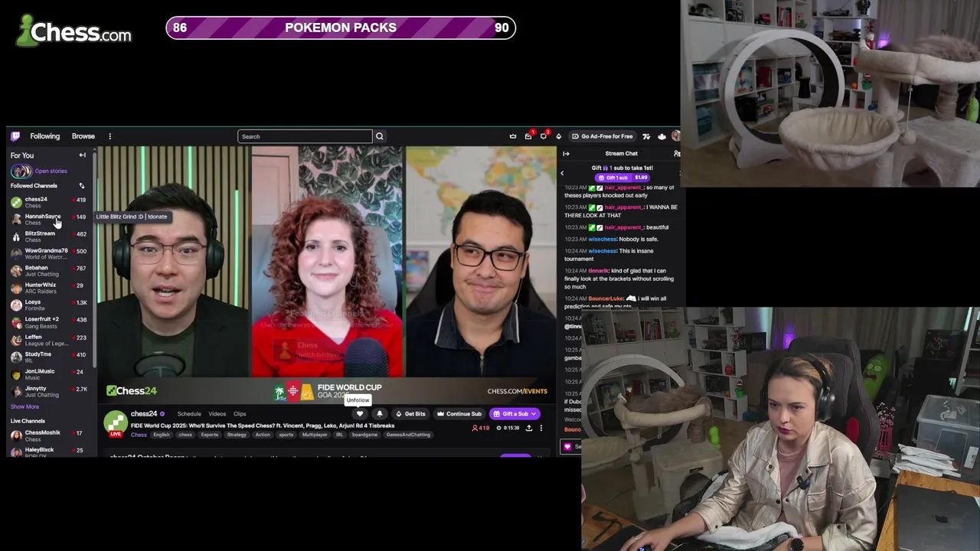Click the share stream icon
This screenshot has width=980, height=551.
click(528, 428)
